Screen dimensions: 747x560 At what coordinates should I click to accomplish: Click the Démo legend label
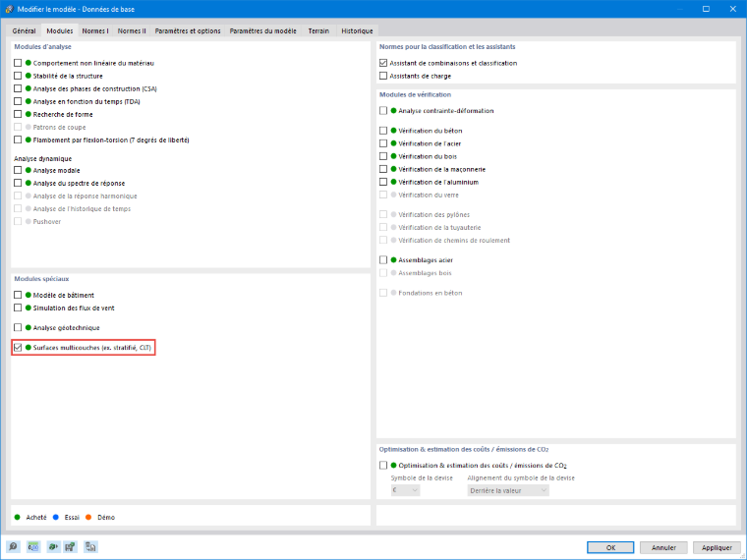106,517
